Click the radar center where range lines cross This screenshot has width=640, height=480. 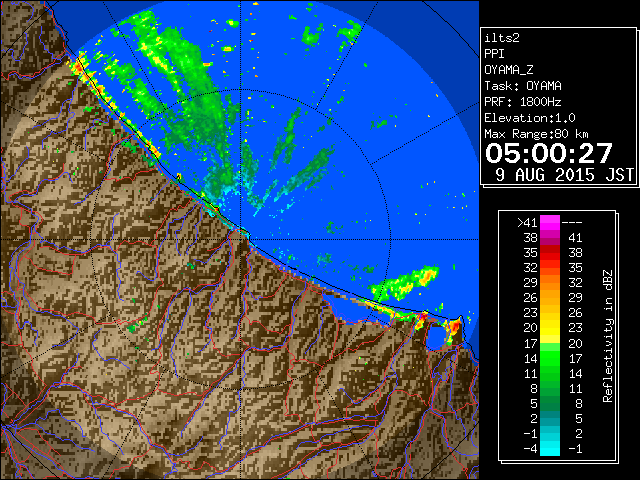click(x=241, y=240)
